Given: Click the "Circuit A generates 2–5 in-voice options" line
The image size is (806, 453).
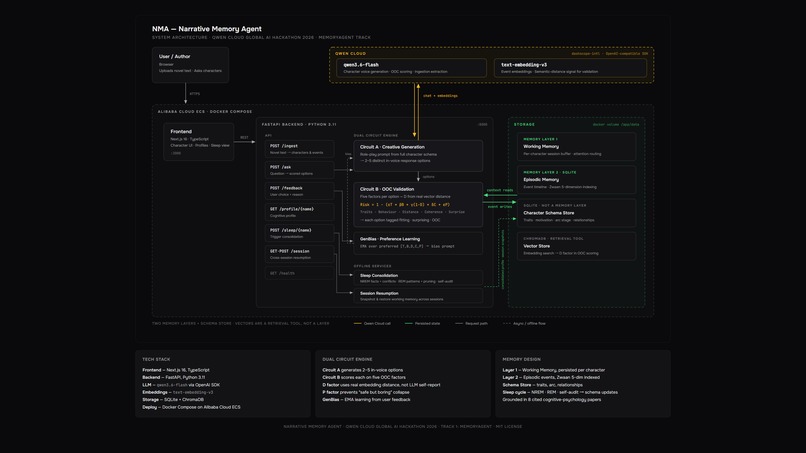Looking at the screenshot, I should click(x=362, y=370).
